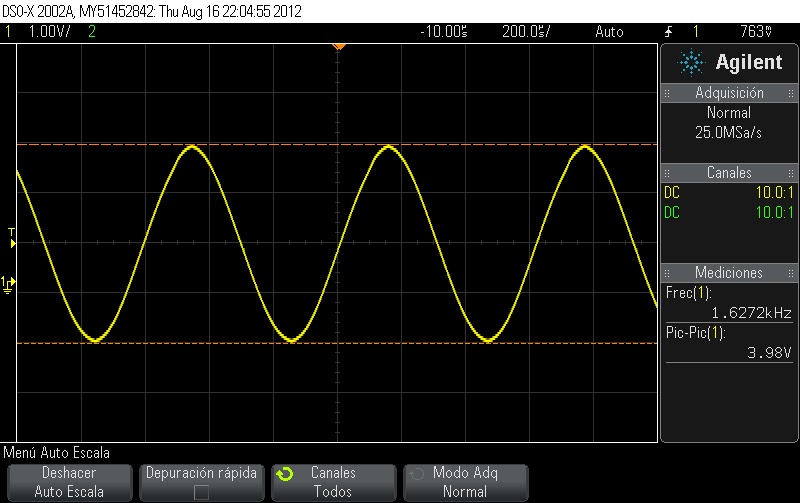Click the Auto trigger mode label
This screenshot has width=800, height=503.
609,32
